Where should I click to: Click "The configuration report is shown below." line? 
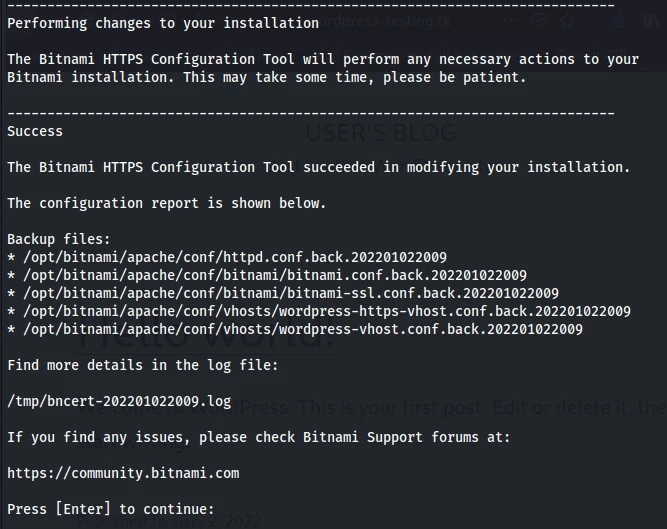click(166, 203)
